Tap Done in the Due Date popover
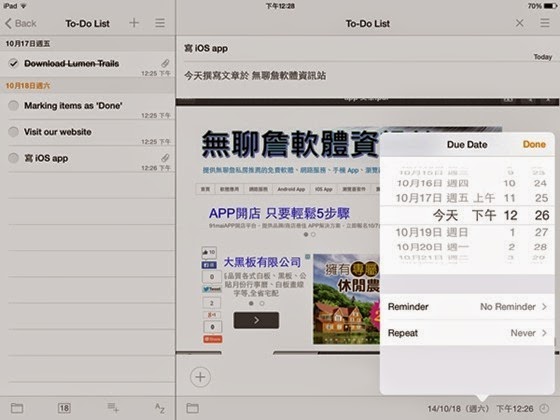Viewport: 560px width, 420px height. coord(534,144)
